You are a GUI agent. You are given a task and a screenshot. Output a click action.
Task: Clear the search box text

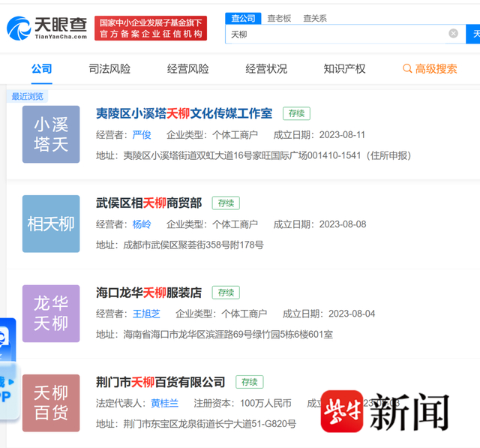pos(453,33)
